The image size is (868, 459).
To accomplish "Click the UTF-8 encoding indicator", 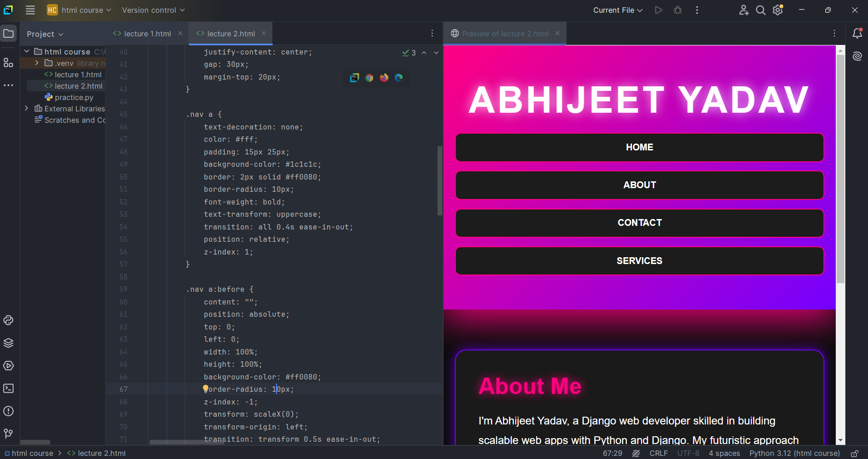I will click(688, 453).
